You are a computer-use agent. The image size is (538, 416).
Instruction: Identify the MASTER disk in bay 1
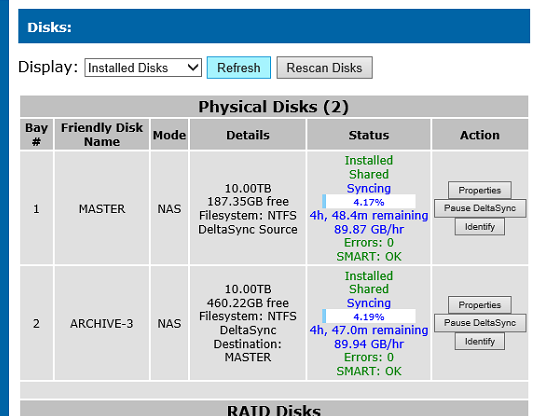480,227
